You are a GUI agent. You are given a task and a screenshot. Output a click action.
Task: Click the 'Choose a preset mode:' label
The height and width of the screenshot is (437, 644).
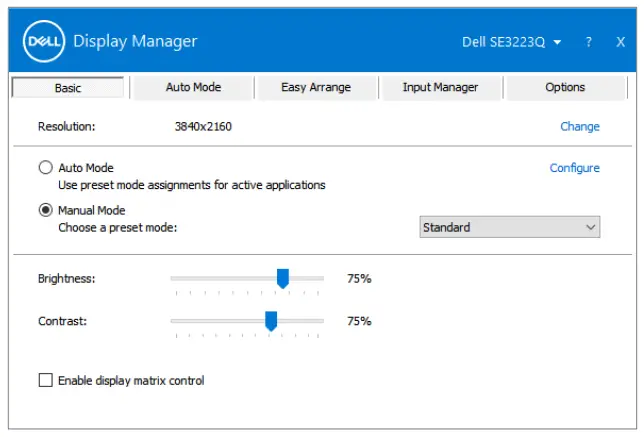117,228
